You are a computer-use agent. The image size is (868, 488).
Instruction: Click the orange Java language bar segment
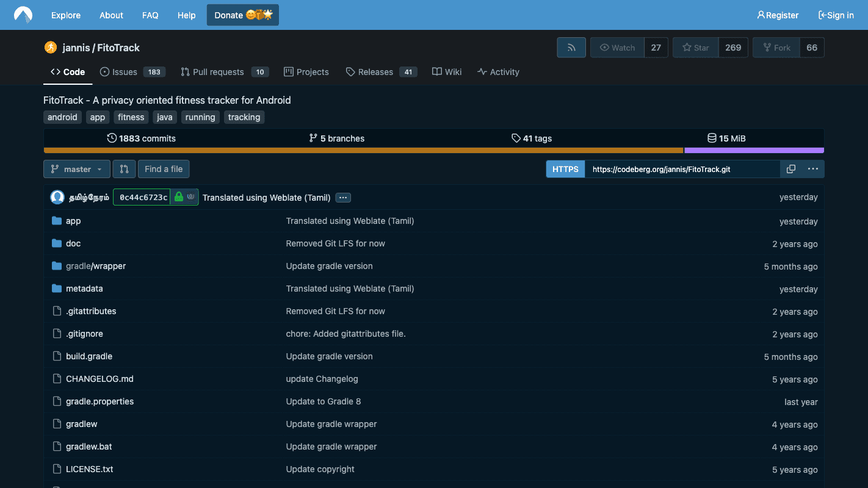coord(364,150)
